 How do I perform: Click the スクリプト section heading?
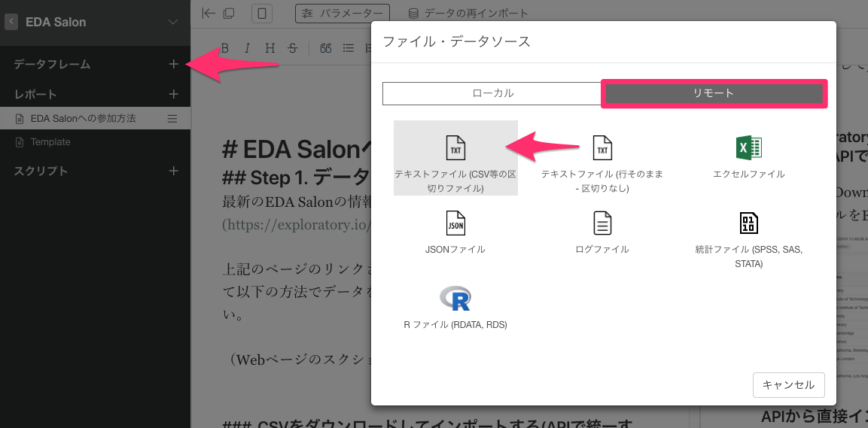(x=41, y=171)
